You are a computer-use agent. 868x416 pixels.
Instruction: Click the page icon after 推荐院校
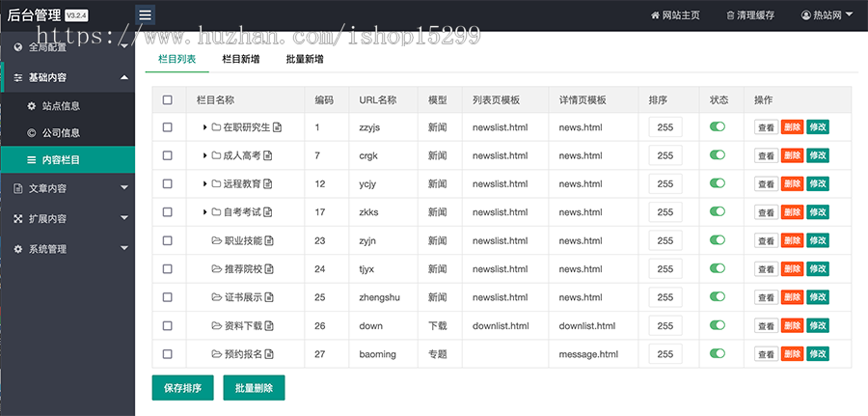(x=268, y=269)
